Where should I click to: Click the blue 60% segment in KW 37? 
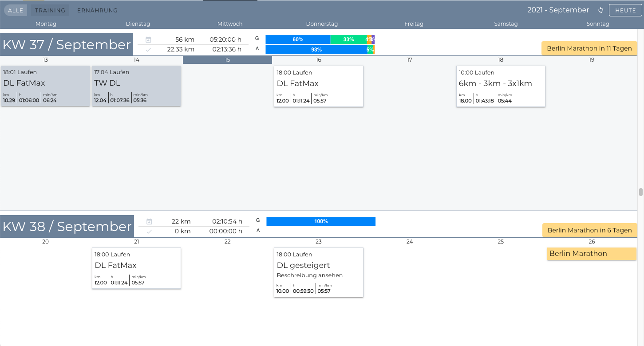298,39
